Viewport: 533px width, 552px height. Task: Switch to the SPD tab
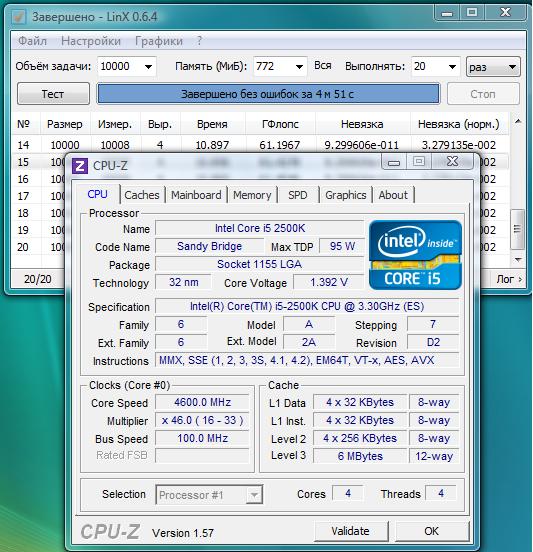coord(298,195)
